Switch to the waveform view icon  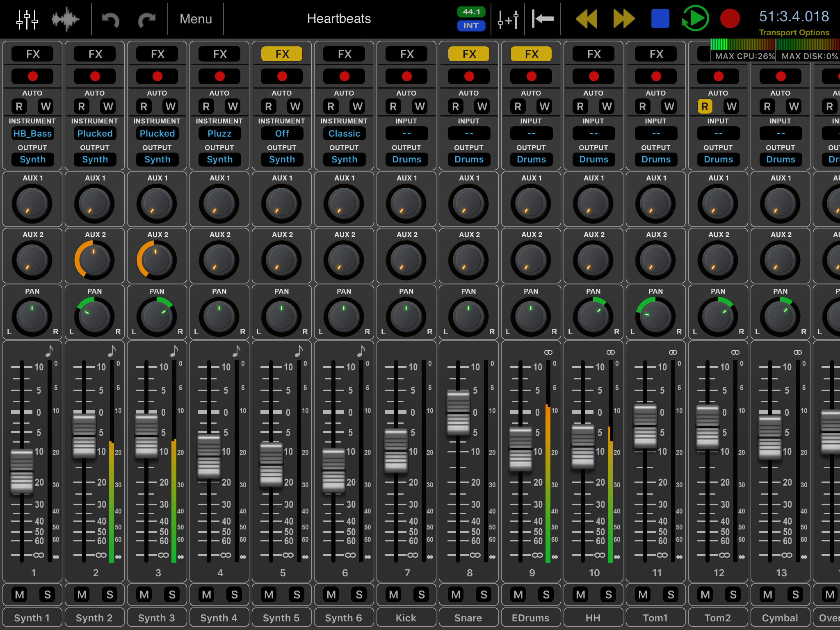[x=66, y=19]
